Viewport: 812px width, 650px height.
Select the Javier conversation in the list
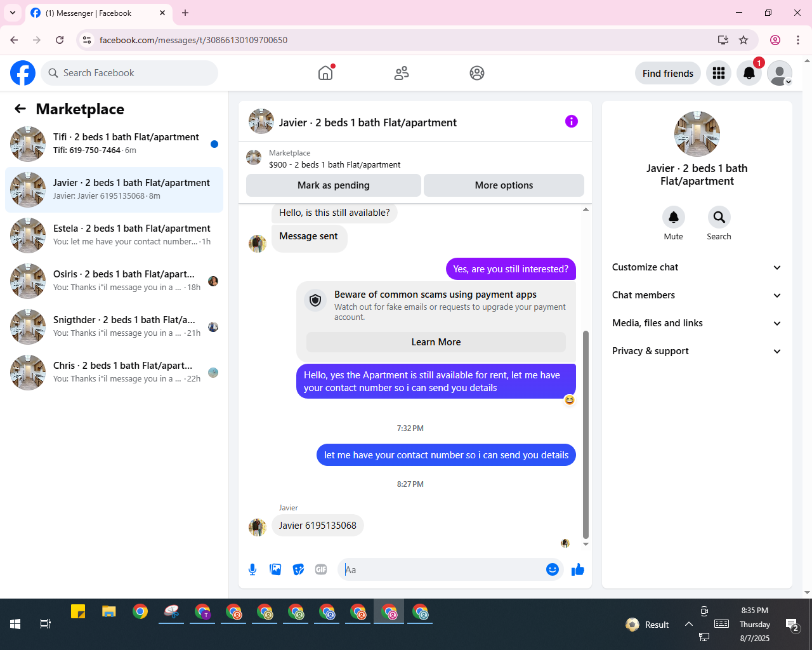point(114,190)
